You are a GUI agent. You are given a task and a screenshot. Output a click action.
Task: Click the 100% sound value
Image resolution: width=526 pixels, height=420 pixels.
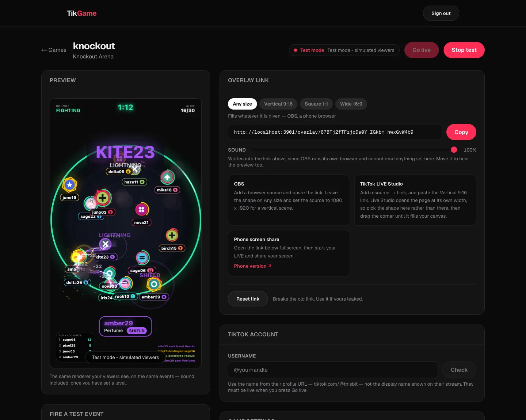point(470,150)
